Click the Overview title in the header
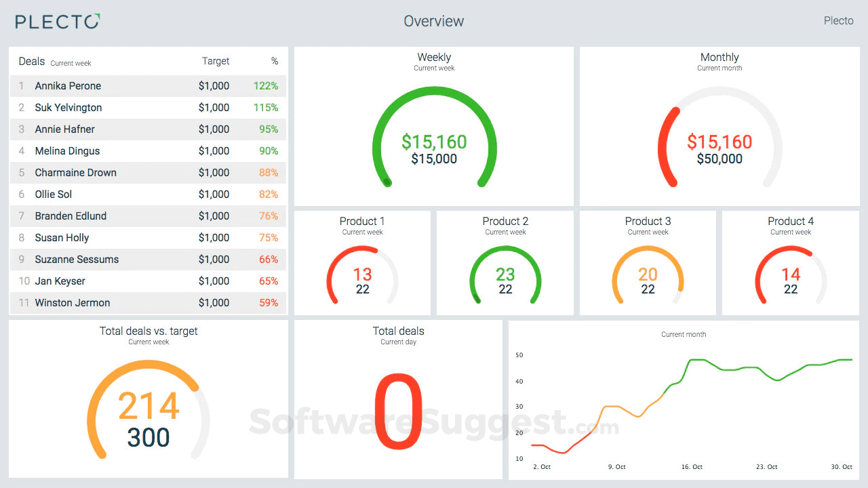 pyautogui.click(x=434, y=21)
